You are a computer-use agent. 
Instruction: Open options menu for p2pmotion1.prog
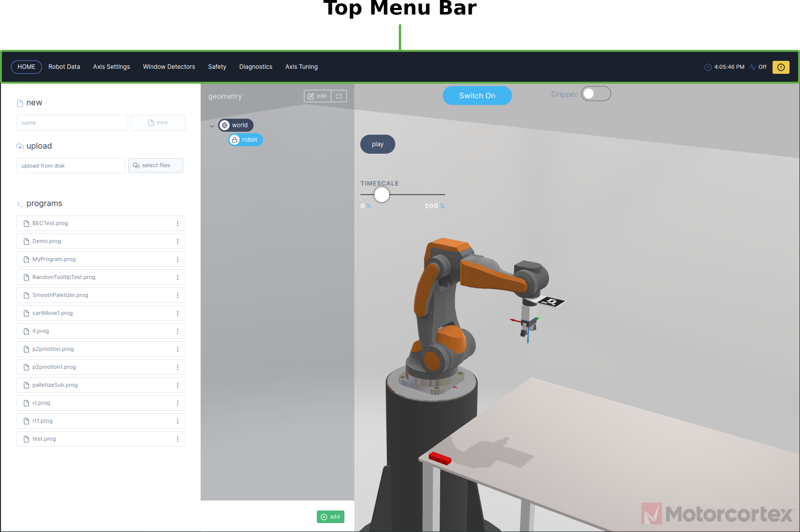[x=178, y=367]
